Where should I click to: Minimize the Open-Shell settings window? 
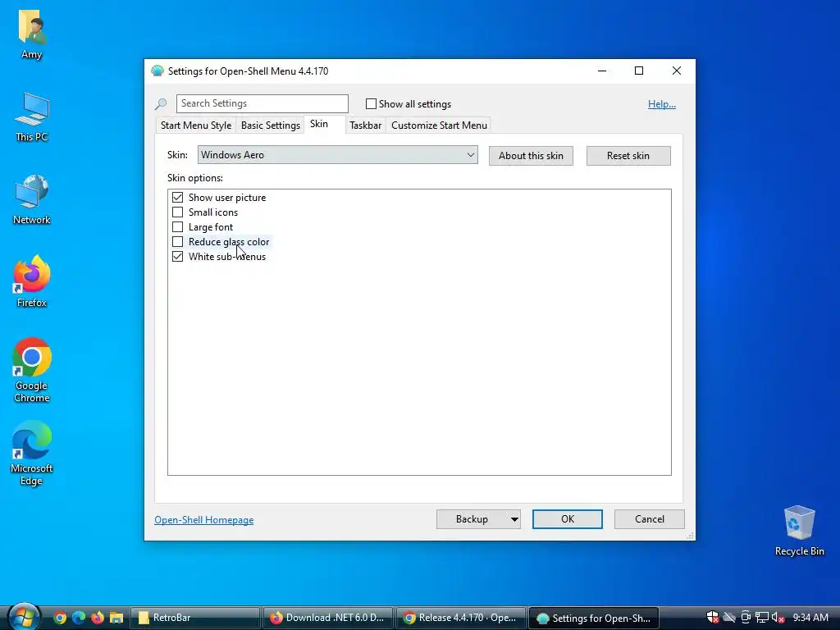[x=602, y=71]
